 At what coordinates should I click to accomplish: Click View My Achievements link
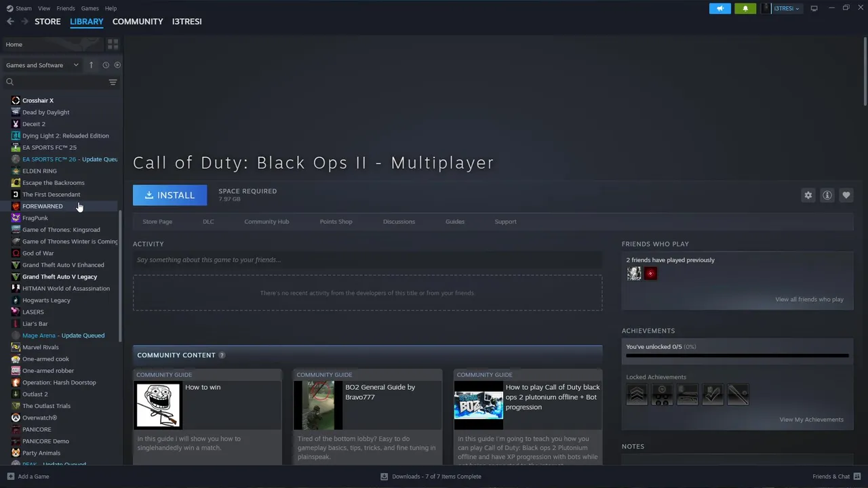[811, 420]
